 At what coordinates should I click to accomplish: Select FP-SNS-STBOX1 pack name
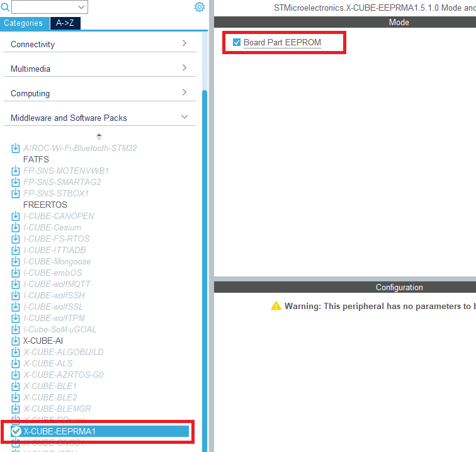pyautogui.click(x=56, y=193)
